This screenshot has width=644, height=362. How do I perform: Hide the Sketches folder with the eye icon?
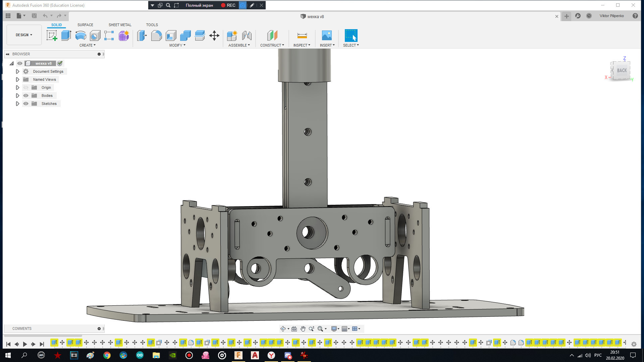(x=26, y=104)
